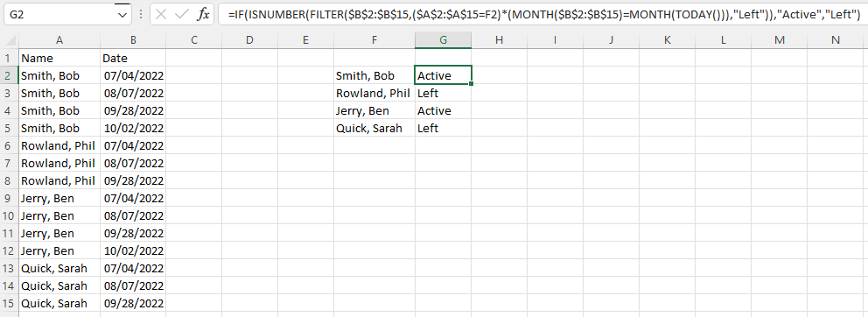This screenshot has width=868, height=317.
Task: Select column J header
Action: pos(611,40)
